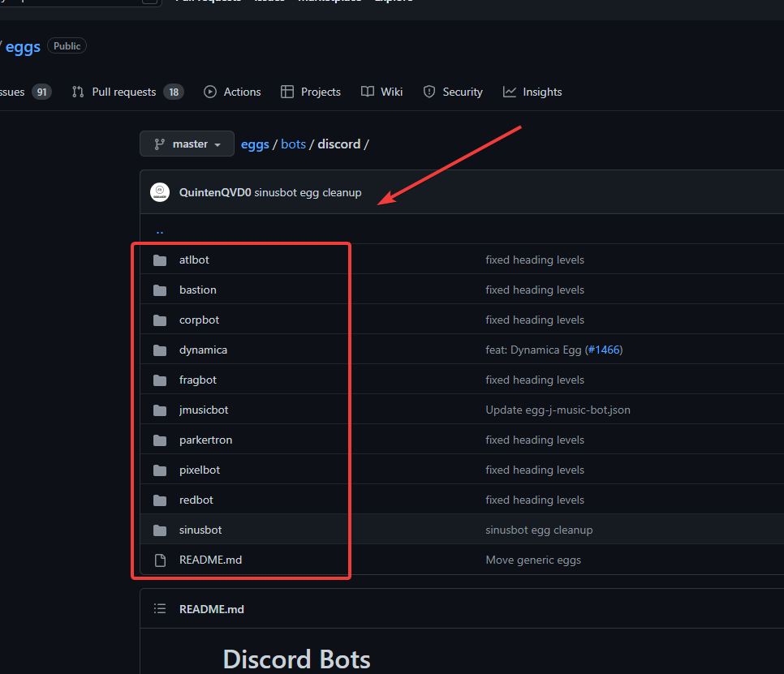The width and height of the screenshot is (784, 674).
Task: Go up to parent directory (..)
Action: 160,230
